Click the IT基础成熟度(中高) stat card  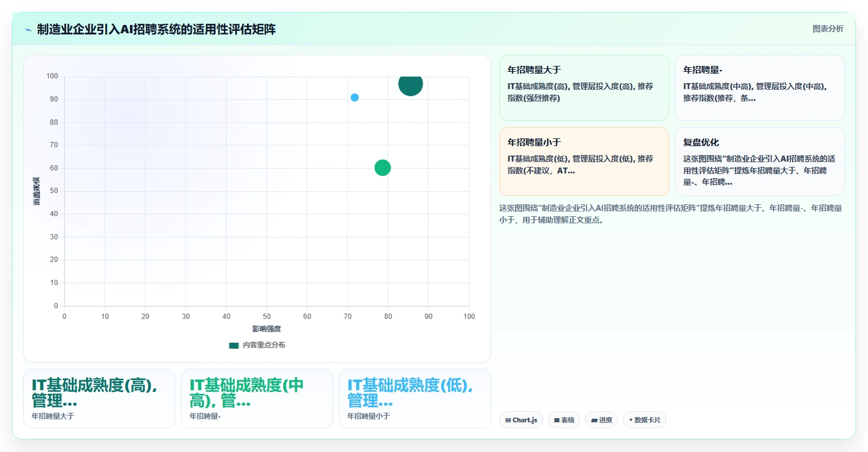coord(257,399)
